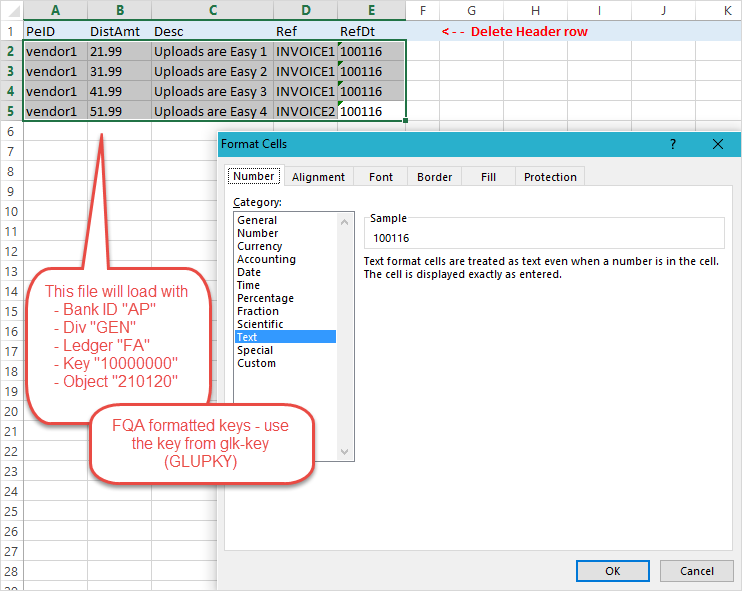Choose the Percentage category
Image resolution: width=742 pixels, height=591 pixels.
click(265, 298)
